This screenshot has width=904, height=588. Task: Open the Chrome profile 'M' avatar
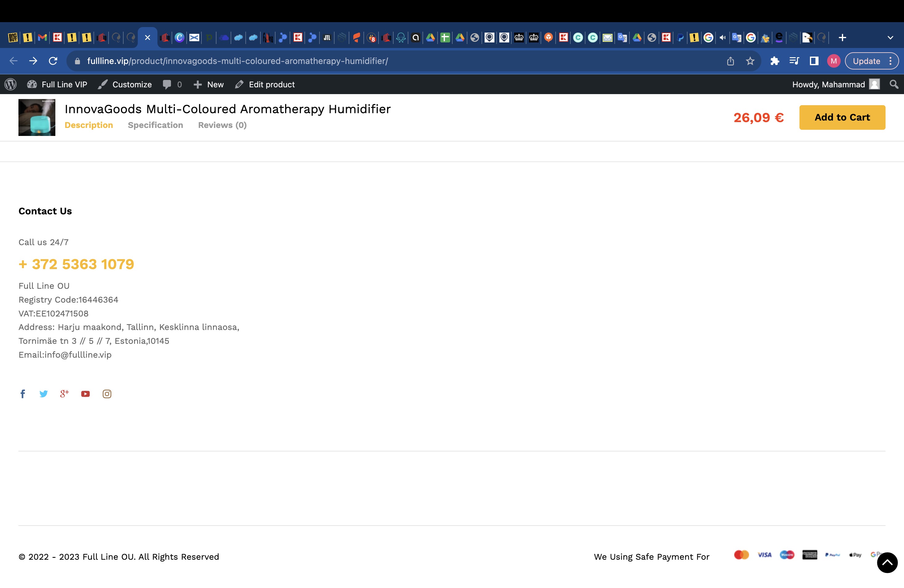click(x=834, y=61)
